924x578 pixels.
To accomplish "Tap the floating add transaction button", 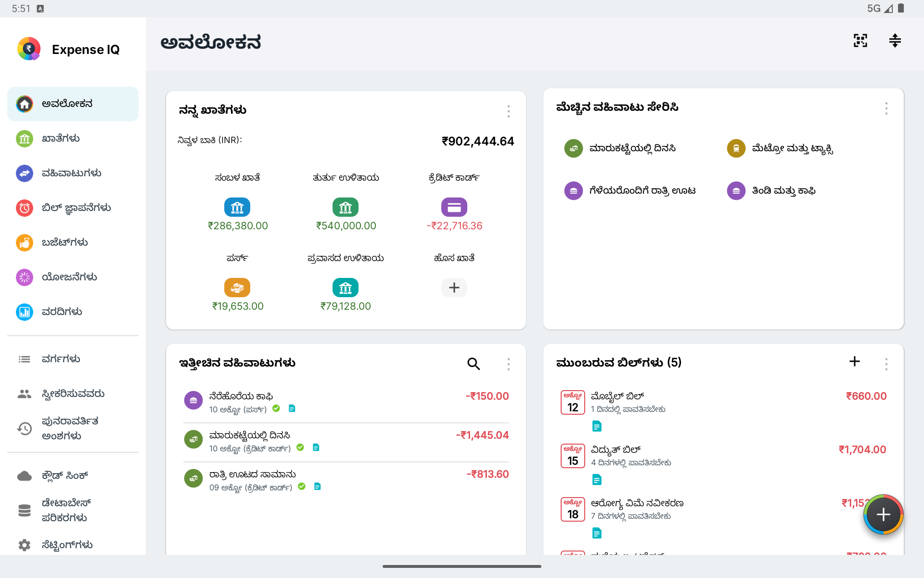I will tap(884, 514).
